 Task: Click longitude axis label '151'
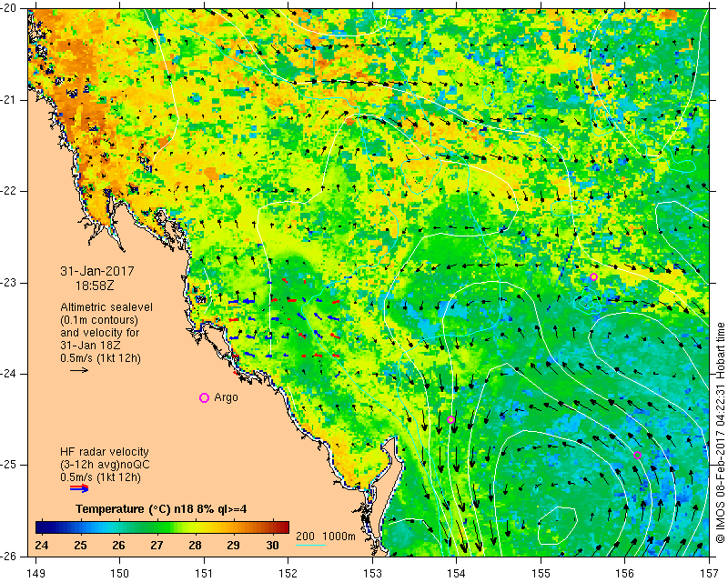[204, 574]
